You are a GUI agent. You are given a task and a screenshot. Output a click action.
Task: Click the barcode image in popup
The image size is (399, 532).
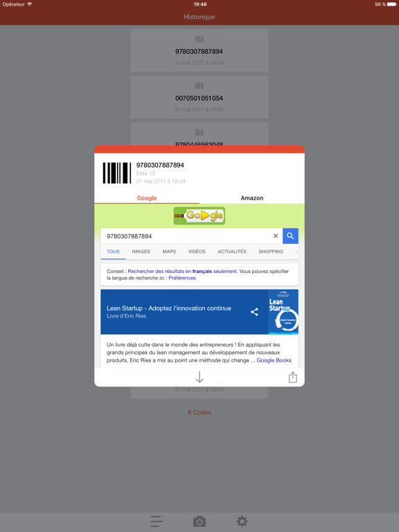click(x=116, y=173)
